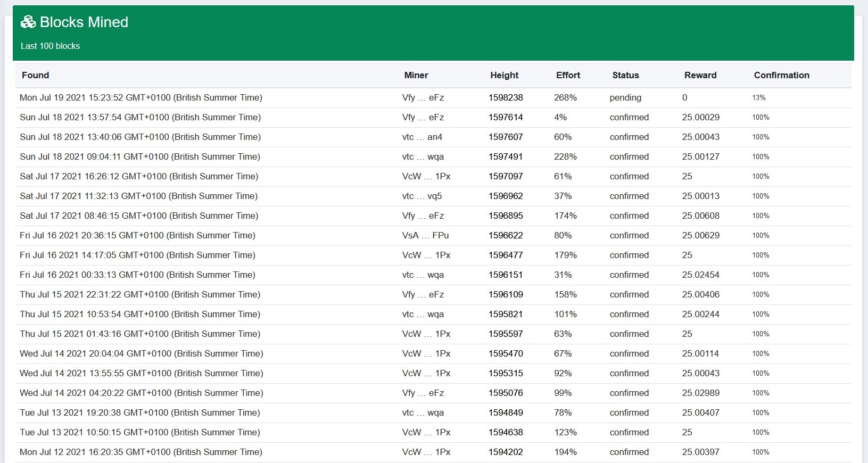Click the 'pending' status of block 1598238
Viewport: 868px width, 463px height.
coord(625,98)
